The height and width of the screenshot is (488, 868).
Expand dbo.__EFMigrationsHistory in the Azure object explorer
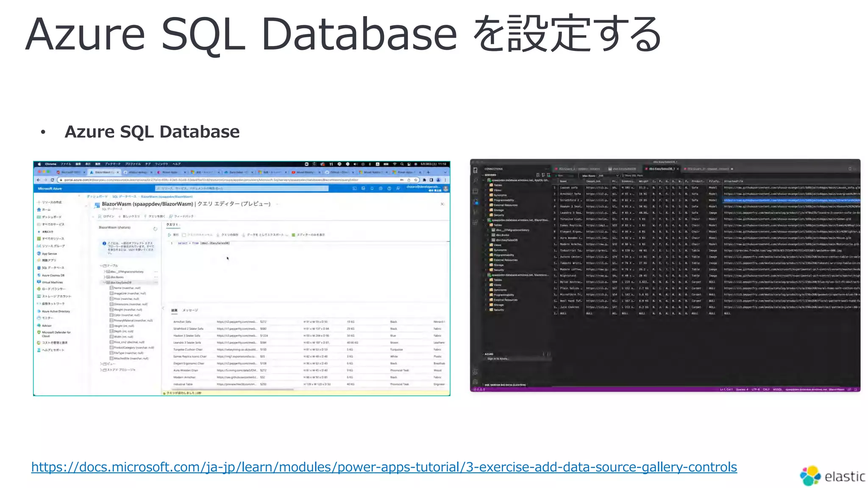[105, 272]
